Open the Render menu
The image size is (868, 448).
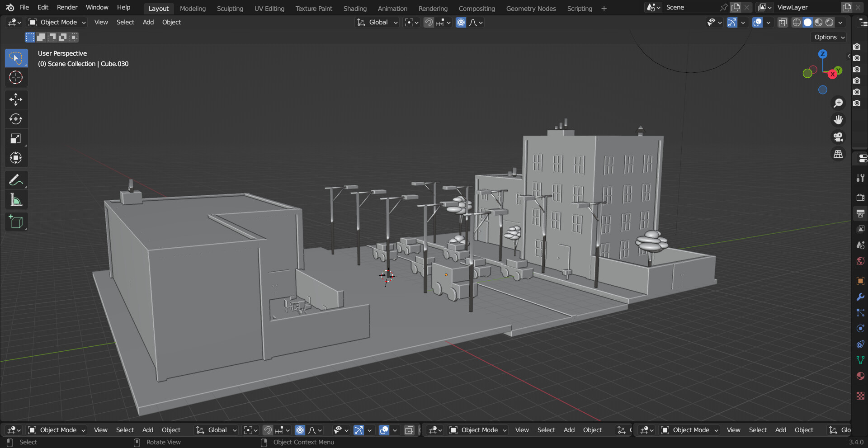click(67, 7)
